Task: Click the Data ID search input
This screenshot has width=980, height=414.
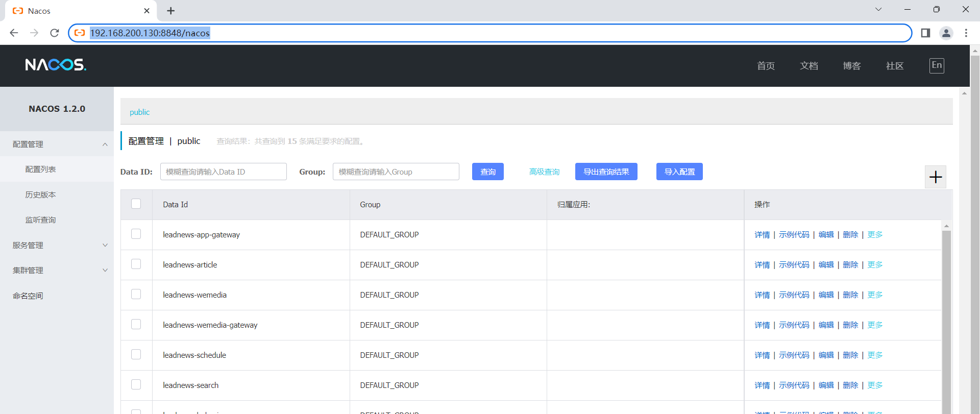Action: [x=224, y=172]
